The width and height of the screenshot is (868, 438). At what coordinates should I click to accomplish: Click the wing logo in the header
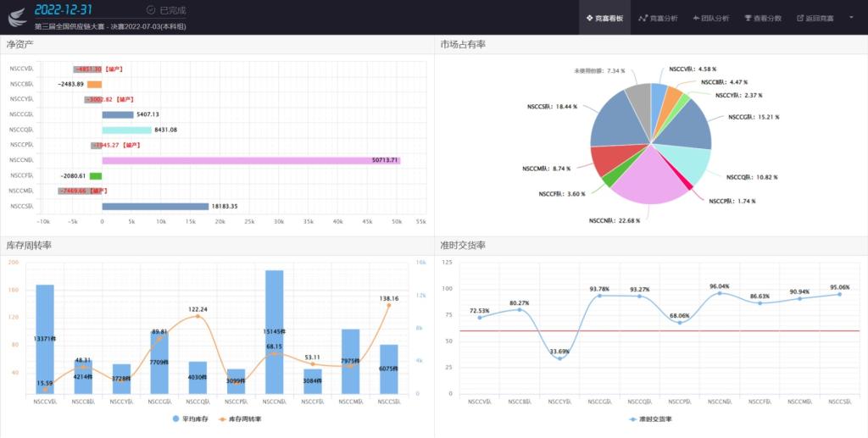coord(17,17)
